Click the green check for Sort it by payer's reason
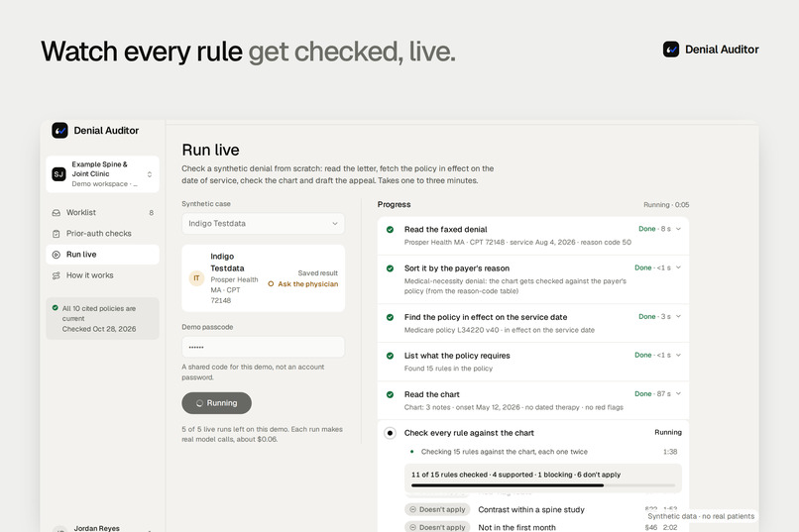The width and height of the screenshot is (799, 532). (390, 268)
